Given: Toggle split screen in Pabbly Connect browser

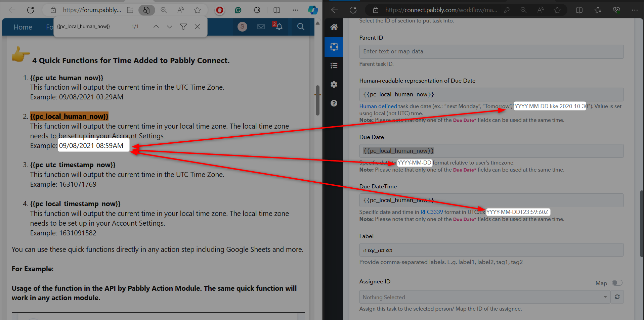Looking at the screenshot, I should pos(579,10).
